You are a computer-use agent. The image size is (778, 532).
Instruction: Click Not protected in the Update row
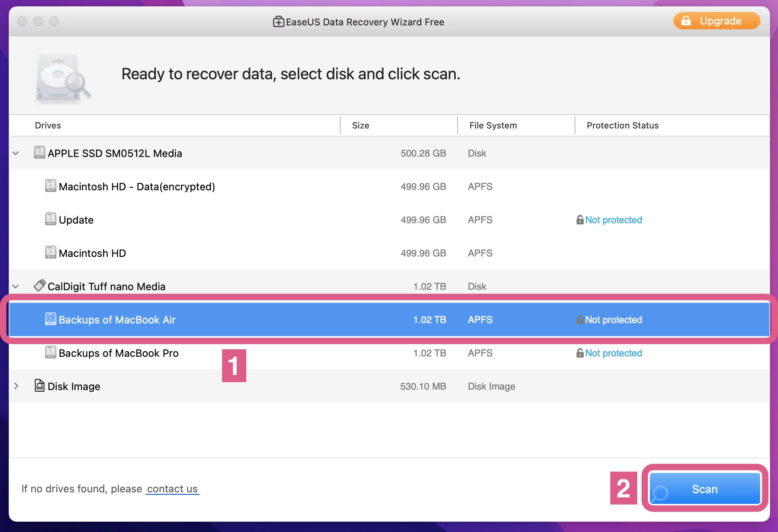(x=613, y=220)
